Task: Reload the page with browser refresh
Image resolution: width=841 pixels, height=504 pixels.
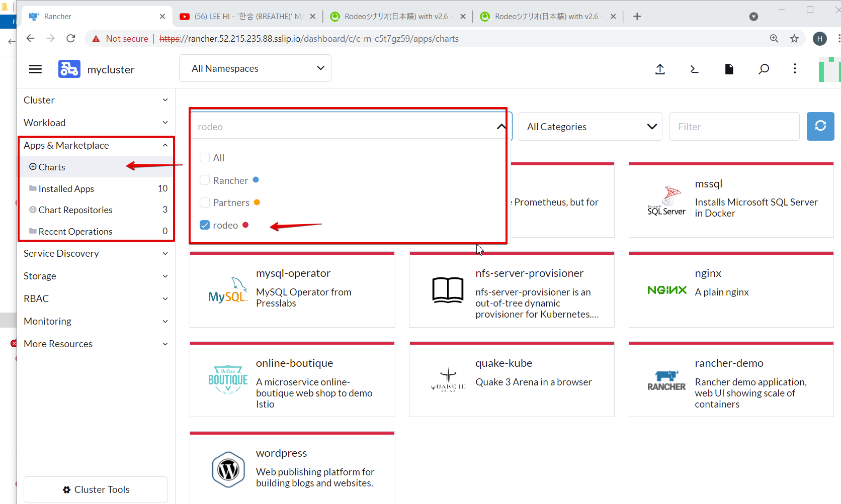Action: 71,39
